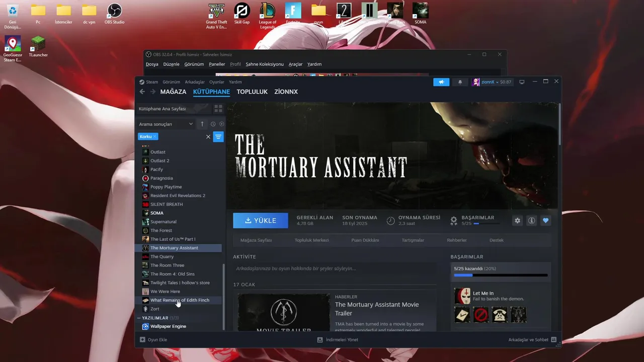
Task: Open İndirmeleri Yönet downloads manager
Action: [x=338, y=339]
